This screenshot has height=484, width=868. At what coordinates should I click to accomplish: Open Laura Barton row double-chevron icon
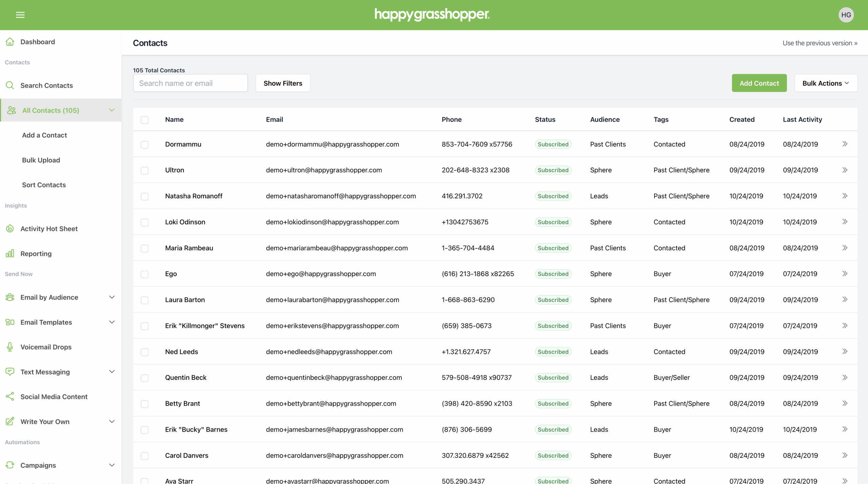845,300
